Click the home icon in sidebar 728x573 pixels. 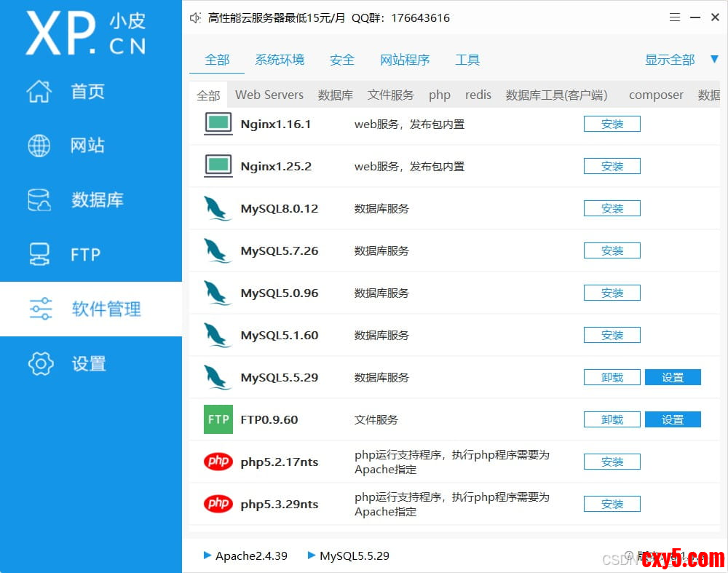[x=39, y=92]
